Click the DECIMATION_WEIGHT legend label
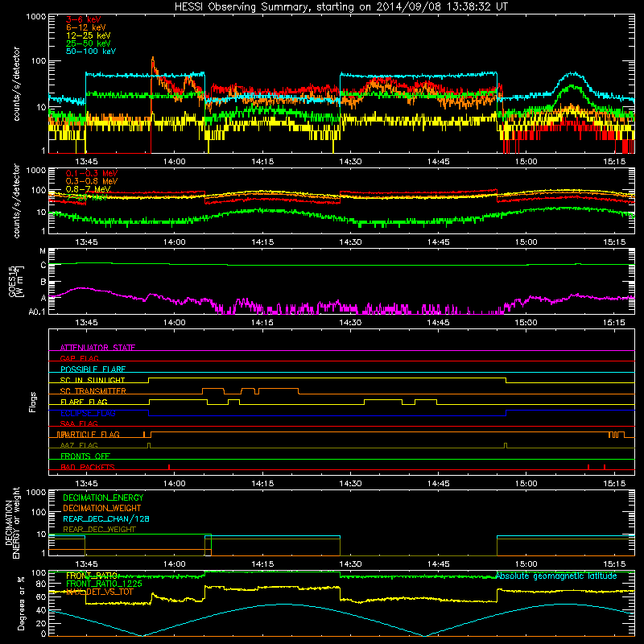The height and width of the screenshot is (644, 644). [x=102, y=508]
